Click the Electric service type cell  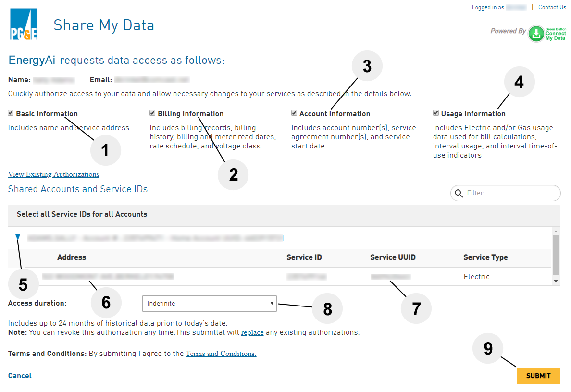[x=477, y=277]
